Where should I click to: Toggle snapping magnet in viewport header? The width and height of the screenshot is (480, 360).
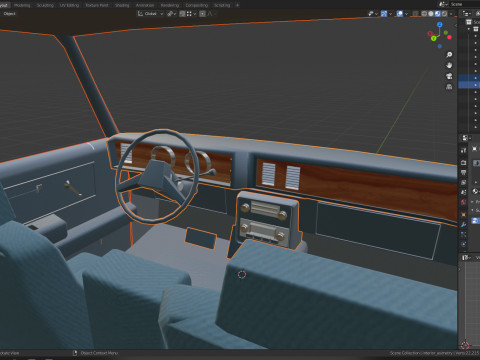182,14
